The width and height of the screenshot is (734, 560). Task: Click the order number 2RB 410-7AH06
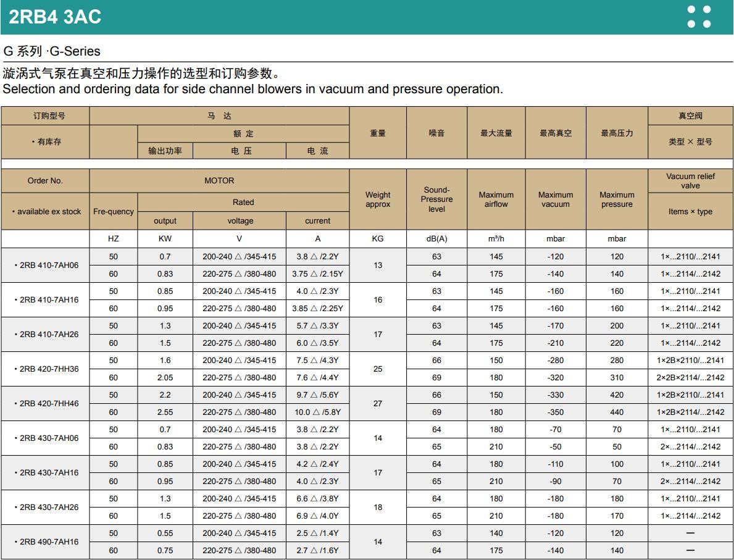pyautogui.click(x=49, y=265)
